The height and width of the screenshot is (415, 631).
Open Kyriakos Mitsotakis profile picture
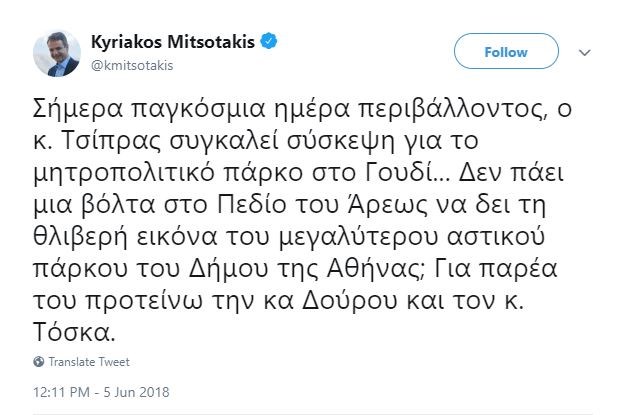point(59,53)
